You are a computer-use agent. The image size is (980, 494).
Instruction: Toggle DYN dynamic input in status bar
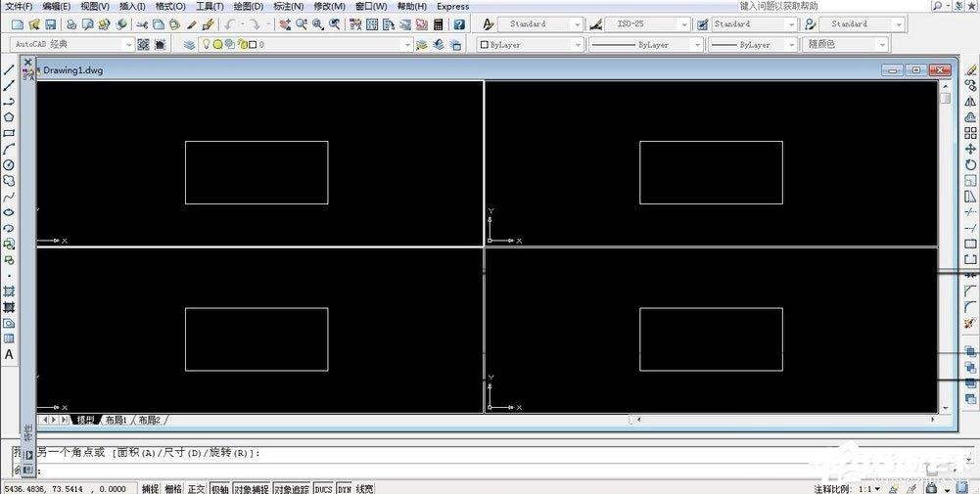click(345, 489)
